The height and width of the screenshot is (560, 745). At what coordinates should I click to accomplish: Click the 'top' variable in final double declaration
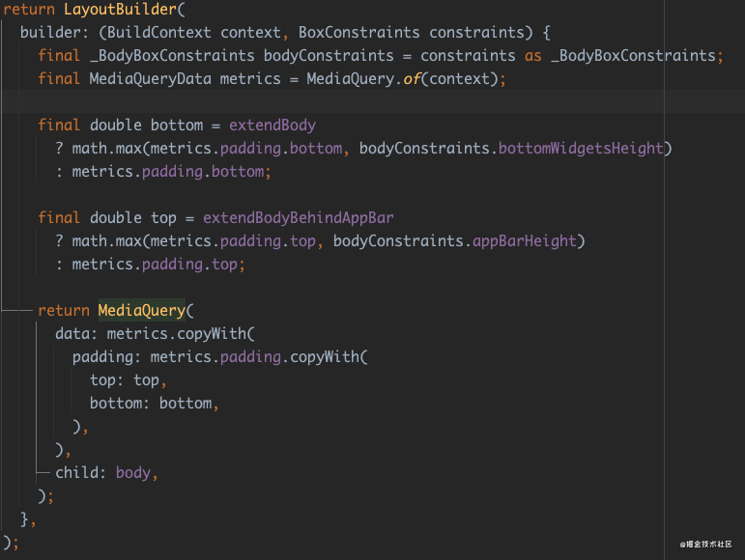click(163, 218)
